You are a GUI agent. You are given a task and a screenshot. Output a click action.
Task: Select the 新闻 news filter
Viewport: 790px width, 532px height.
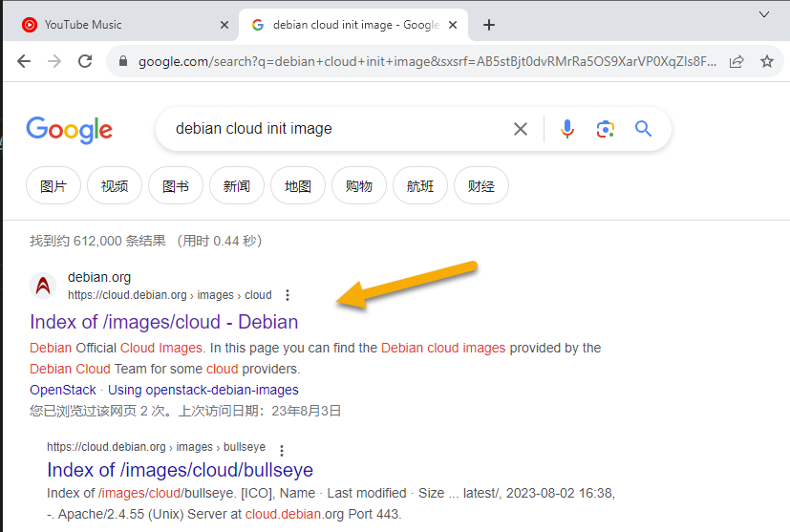pyautogui.click(x=236, y=186)
